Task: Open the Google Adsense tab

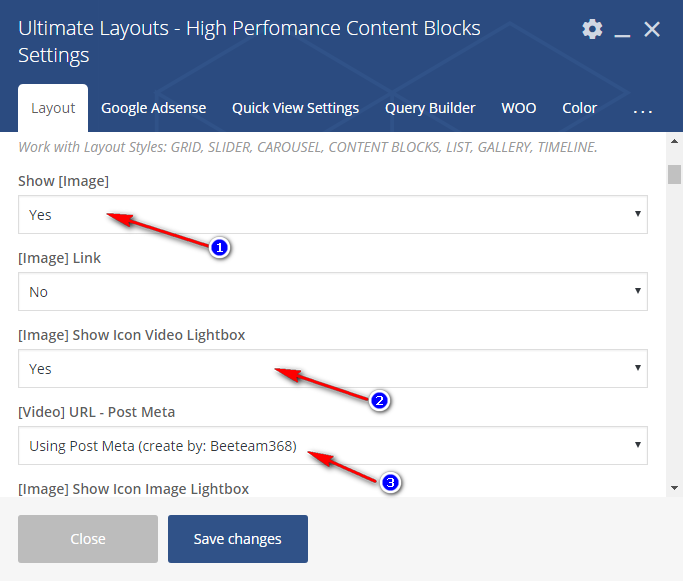Action: point(153,108)
